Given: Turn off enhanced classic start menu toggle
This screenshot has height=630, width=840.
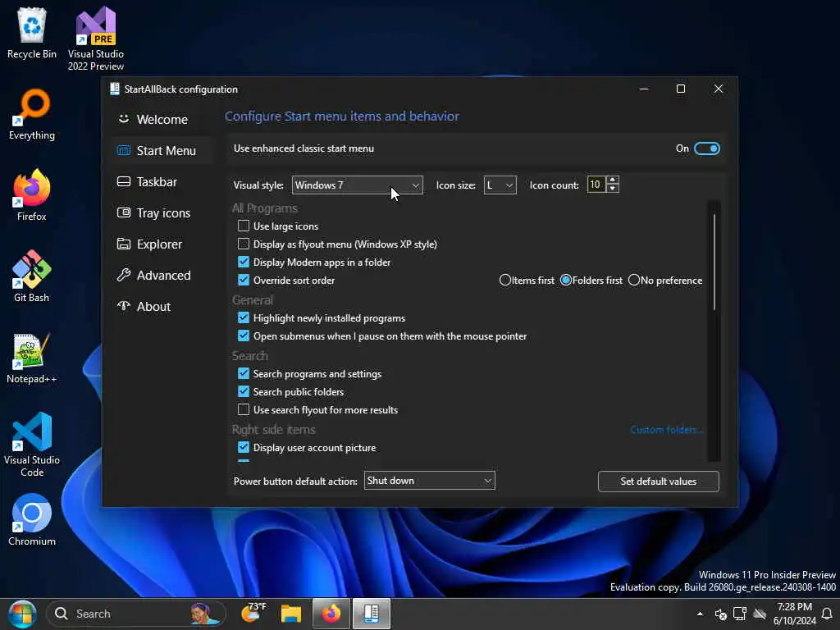Looking at the screenshot, I should pyautogui.click(x=706, y=148).
